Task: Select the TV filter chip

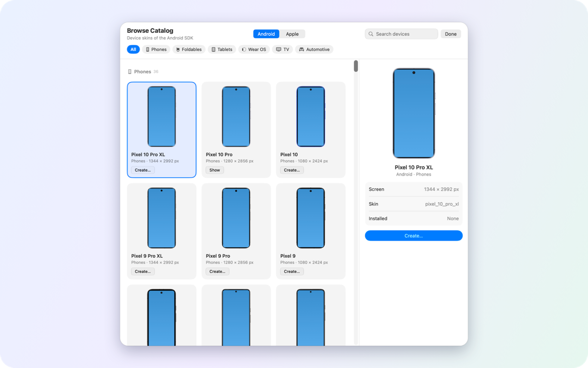Action: pos(282,50)
